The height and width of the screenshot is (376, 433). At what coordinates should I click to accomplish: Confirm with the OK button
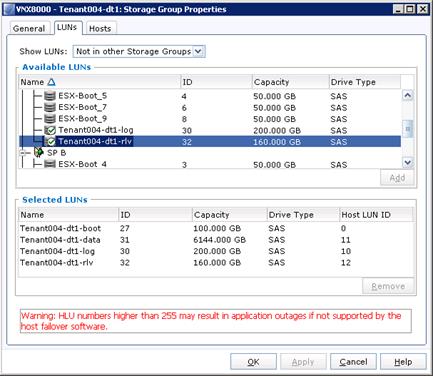pyautogui.click(x=253, y=362)
